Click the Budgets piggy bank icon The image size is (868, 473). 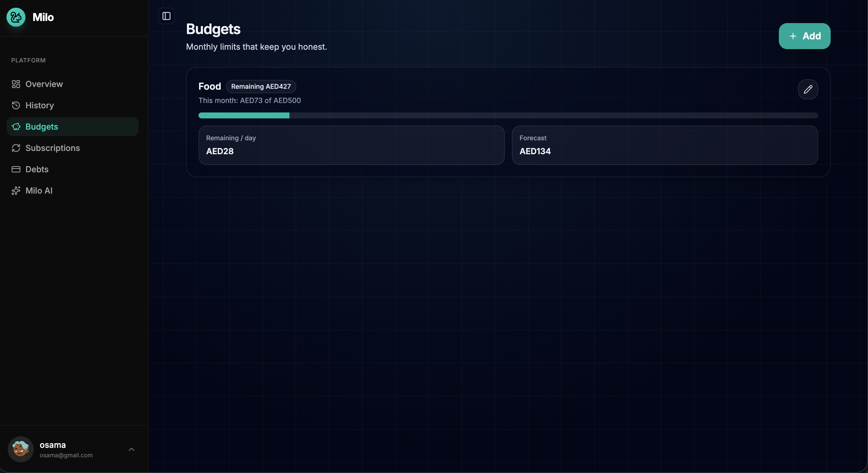[x=16, y=127]
